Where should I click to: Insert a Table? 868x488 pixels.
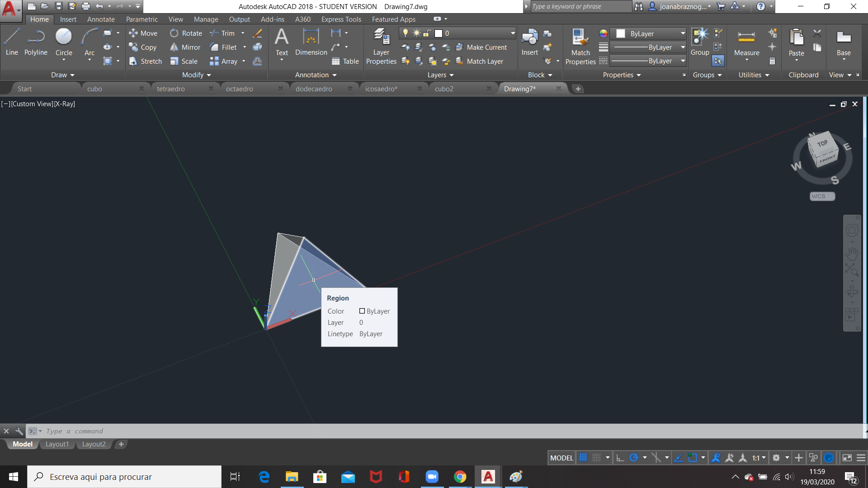(x=345, y=61)
